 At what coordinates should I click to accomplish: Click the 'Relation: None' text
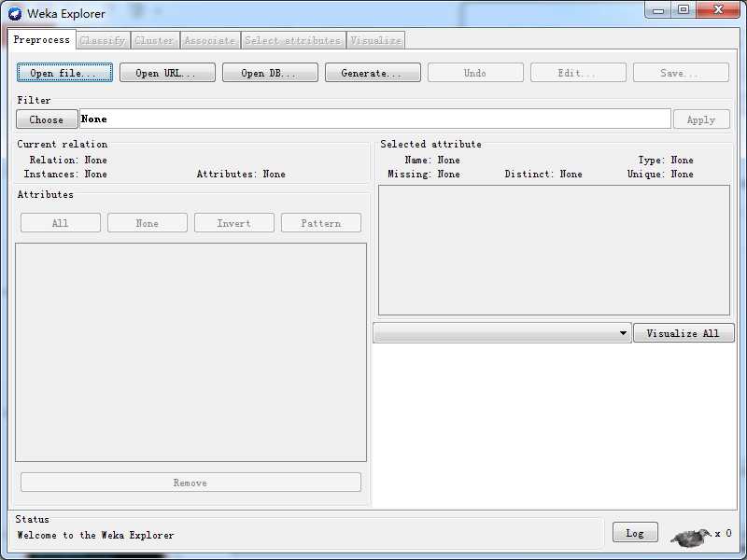(68, 160)
